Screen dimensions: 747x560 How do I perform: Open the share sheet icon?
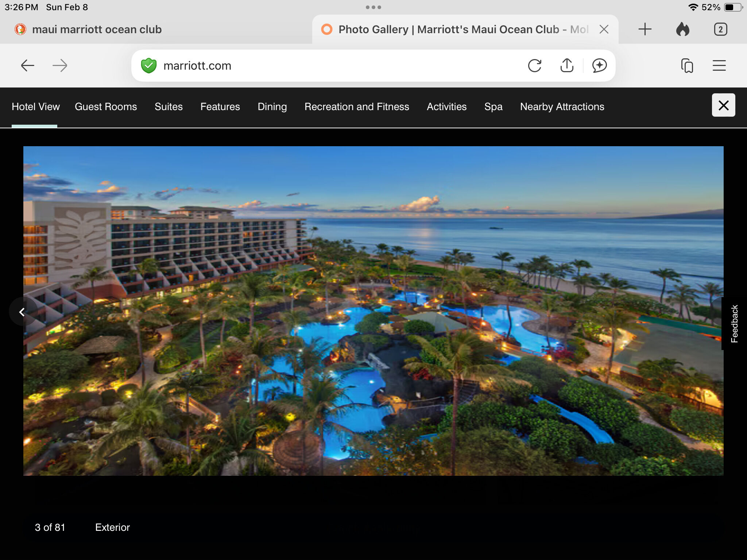(x=567, y=66)
